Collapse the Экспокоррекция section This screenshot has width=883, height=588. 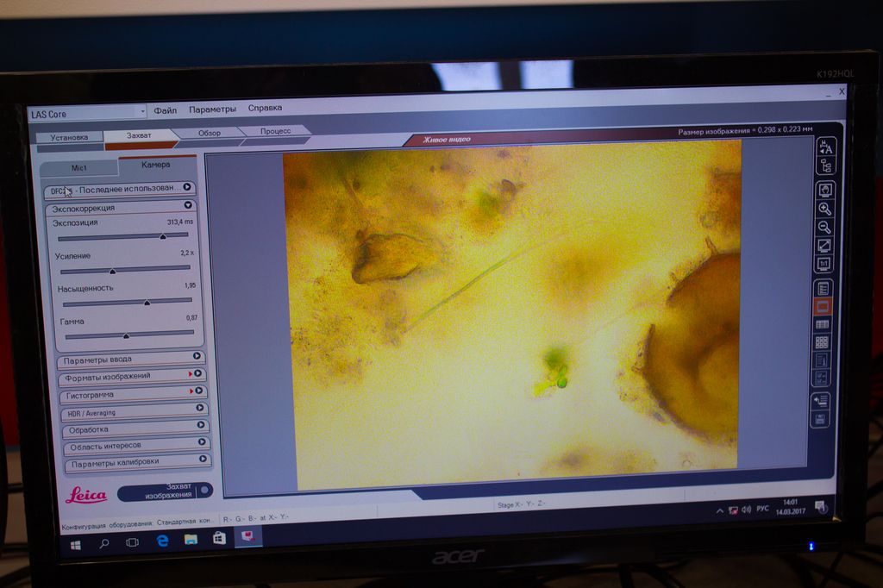tap(188, 206)
